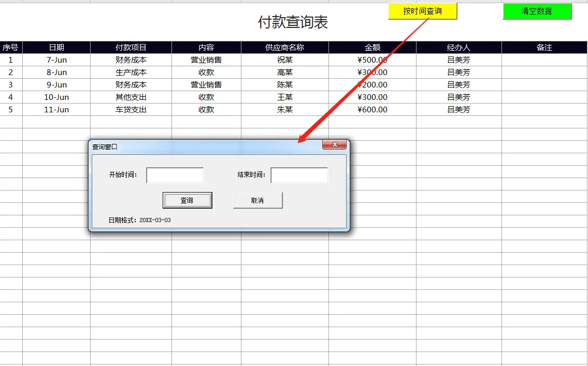The image size is (588, 366).
Task: Click inside the 开始时间 input box
Action: click(x=175, y=175)
